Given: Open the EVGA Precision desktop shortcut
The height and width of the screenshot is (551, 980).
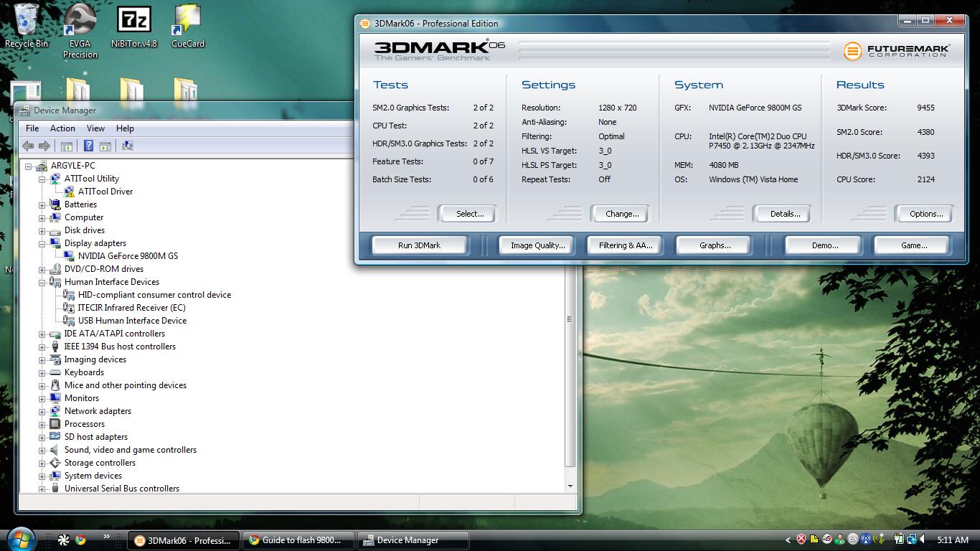Looking at the screenshot, I should click(x=80, y=31).
